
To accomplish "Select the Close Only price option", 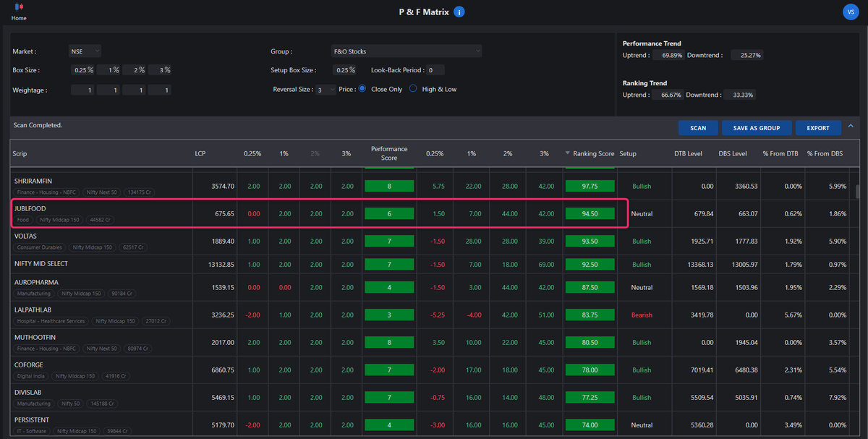I will click(x=362, y=89).
